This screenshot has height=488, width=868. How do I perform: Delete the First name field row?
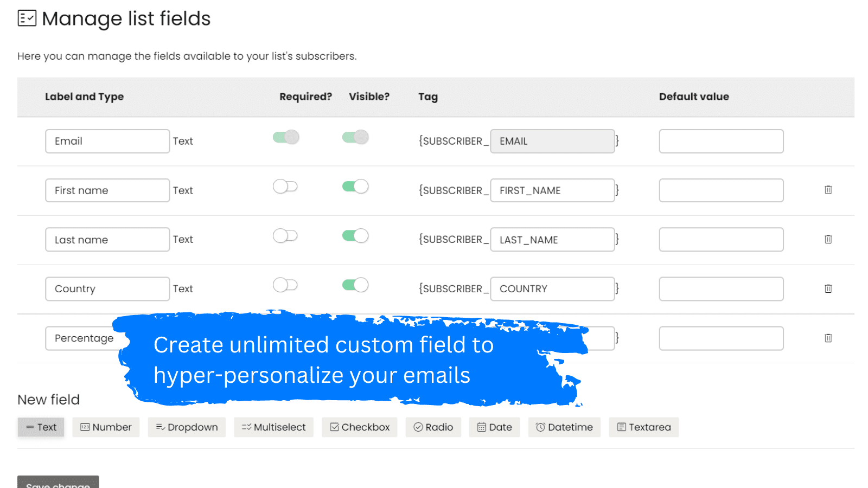[x=828, y=190]
